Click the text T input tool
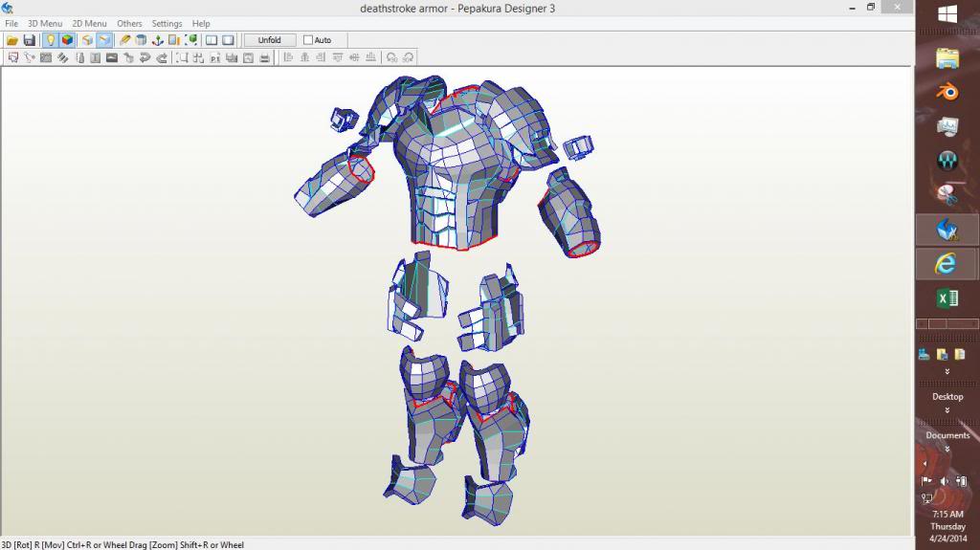Screen dimensions: 980x550 (x=95, y=57)
